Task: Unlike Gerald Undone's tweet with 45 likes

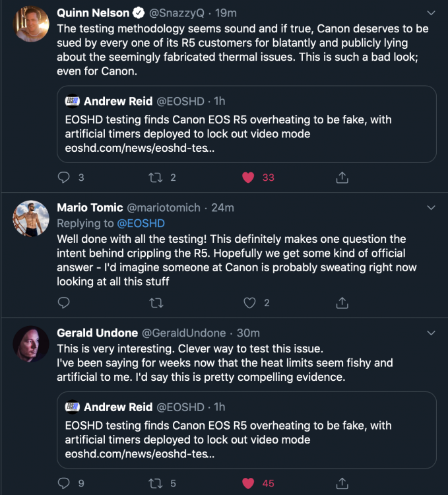Action: 248,483
